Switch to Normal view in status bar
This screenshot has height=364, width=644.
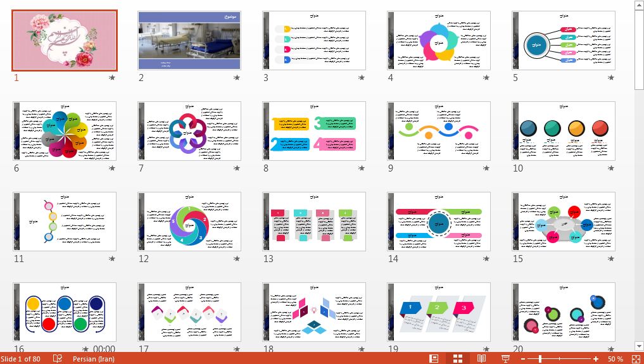point(434,359)
